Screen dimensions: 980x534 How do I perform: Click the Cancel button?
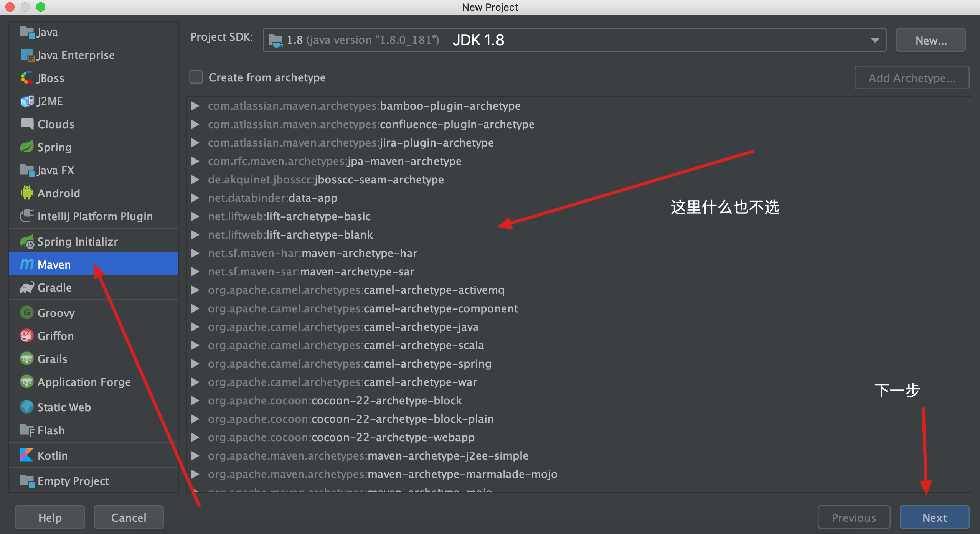129,518
